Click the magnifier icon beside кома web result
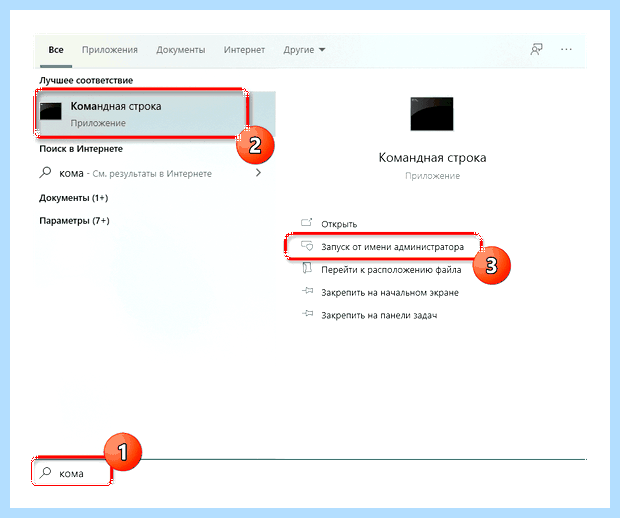 (45, 173)
